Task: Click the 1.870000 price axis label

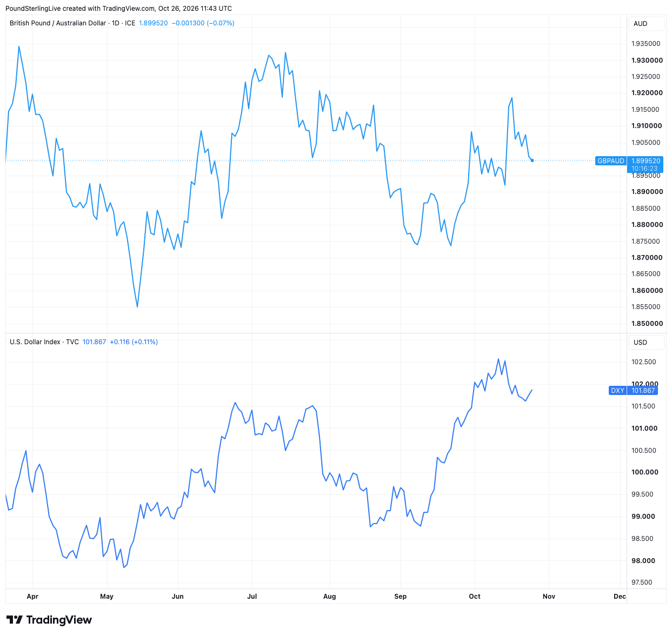Action: click(x=647, y=258)
